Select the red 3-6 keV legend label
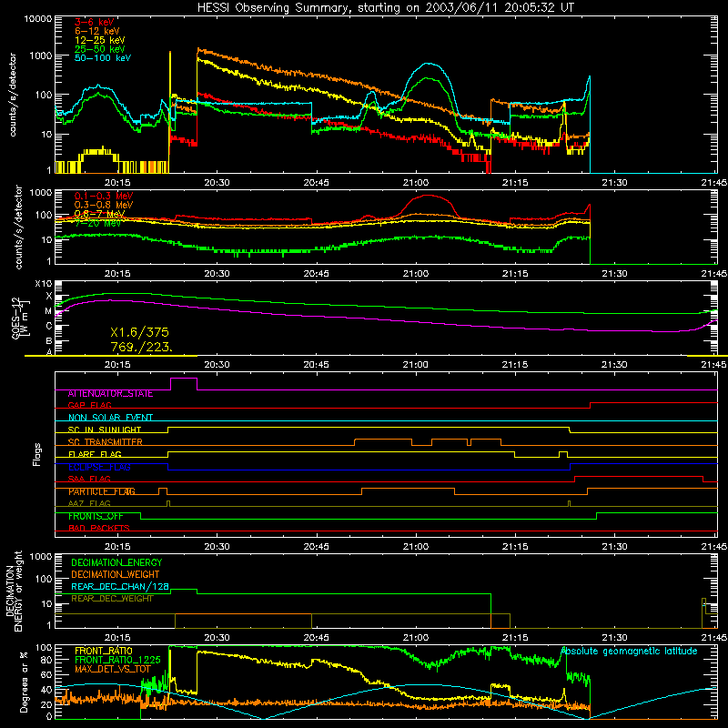Viewport: 728px width, 728px height. 94,22
